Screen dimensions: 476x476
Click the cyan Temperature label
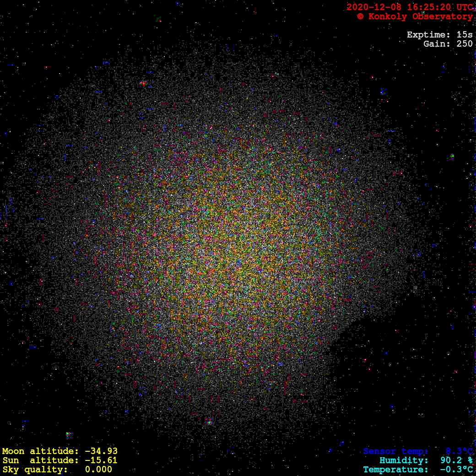396,470
